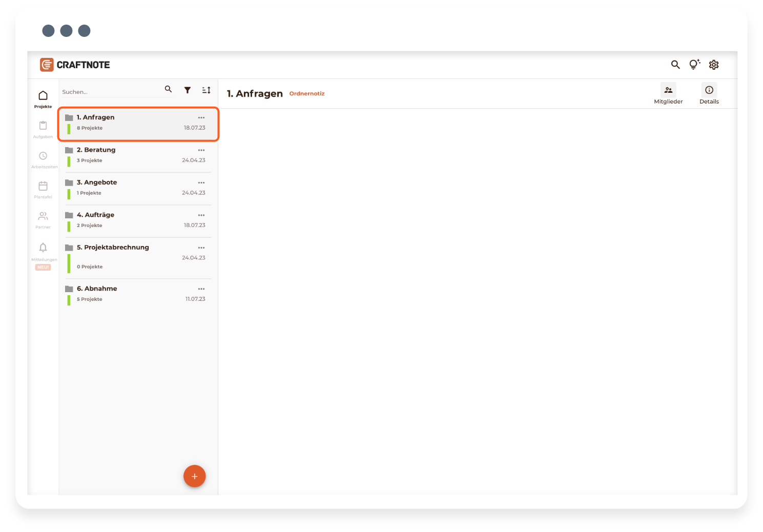This screenshot has height=532, width=763.
Task: Show Mitteilungen notifications bell
Action: point(43,250)
